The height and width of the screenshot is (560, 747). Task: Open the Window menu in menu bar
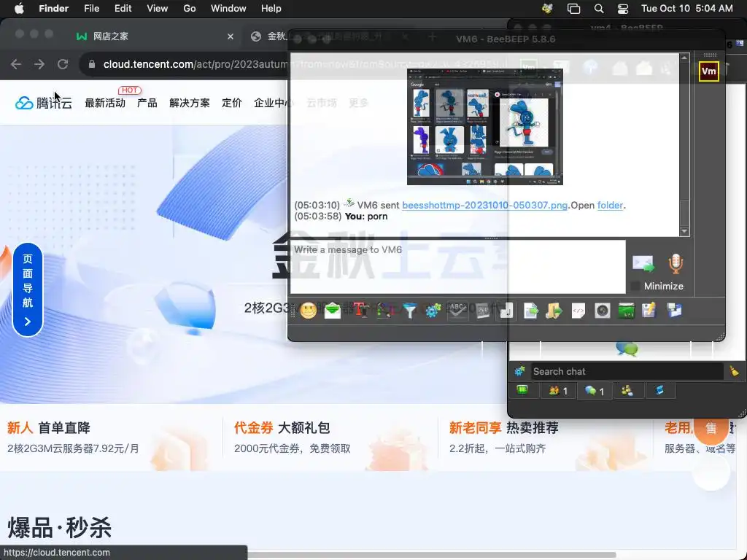click(228, 9)
